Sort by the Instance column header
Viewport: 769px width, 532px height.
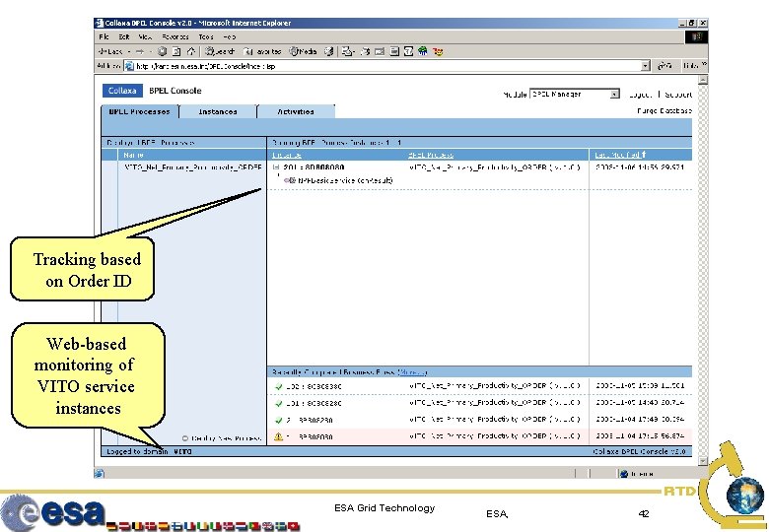(x=287, y=155)
